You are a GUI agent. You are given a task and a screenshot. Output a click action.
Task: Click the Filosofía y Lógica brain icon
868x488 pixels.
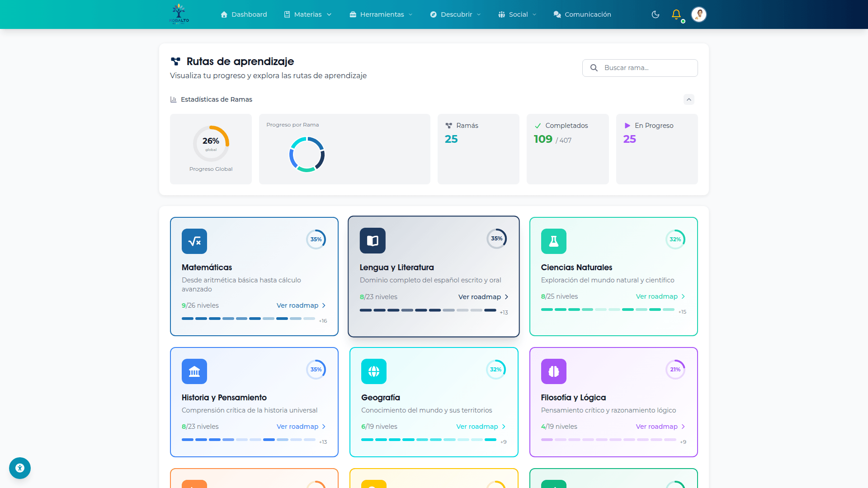[x=554, y=371]
